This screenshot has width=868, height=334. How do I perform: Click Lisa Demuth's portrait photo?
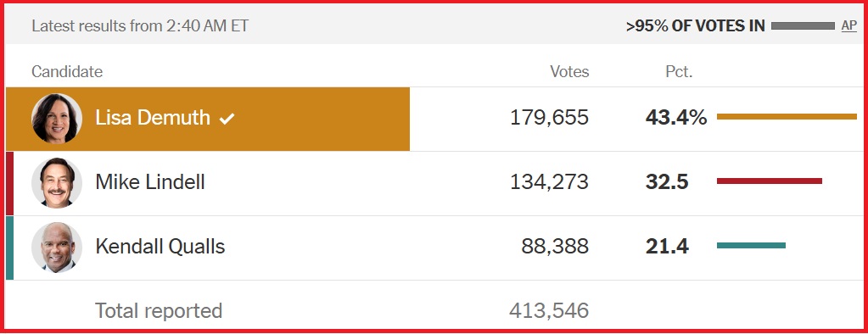click(x=57, y=119)
